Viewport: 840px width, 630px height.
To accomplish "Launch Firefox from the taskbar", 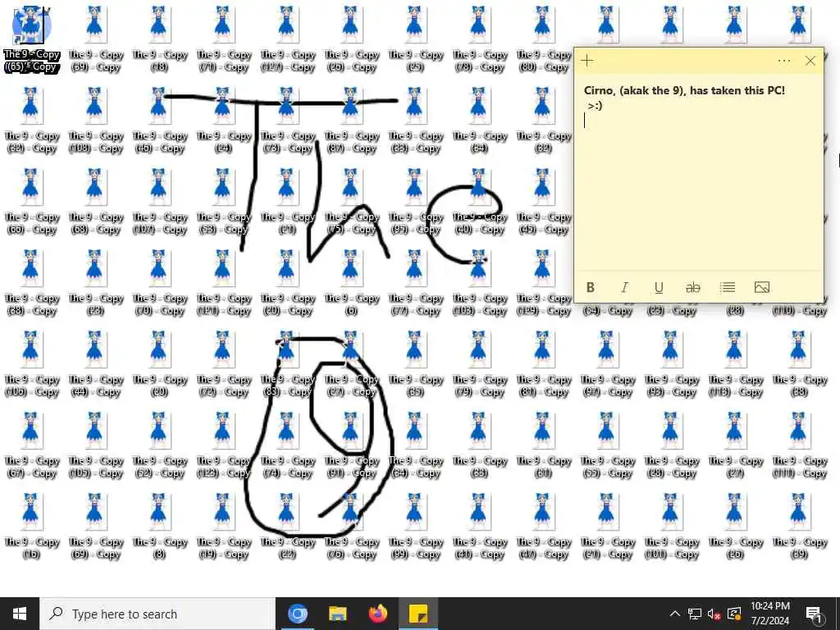I will (377, 614).
